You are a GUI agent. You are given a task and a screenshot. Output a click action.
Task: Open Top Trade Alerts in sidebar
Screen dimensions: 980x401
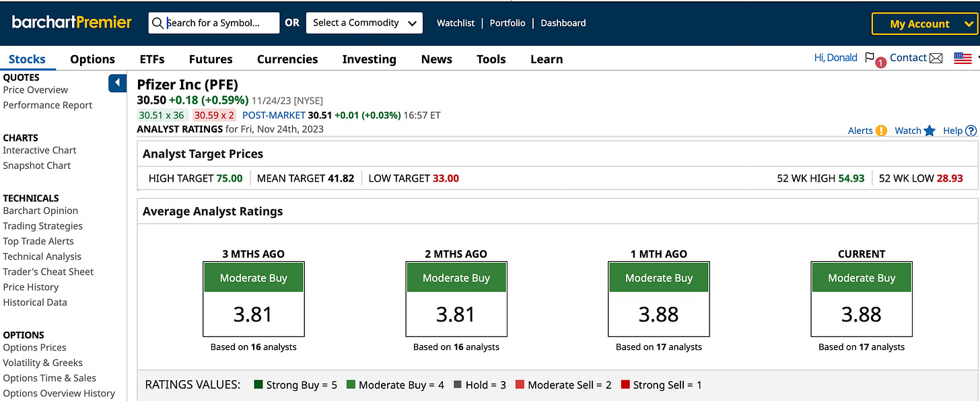coord(38,241)
